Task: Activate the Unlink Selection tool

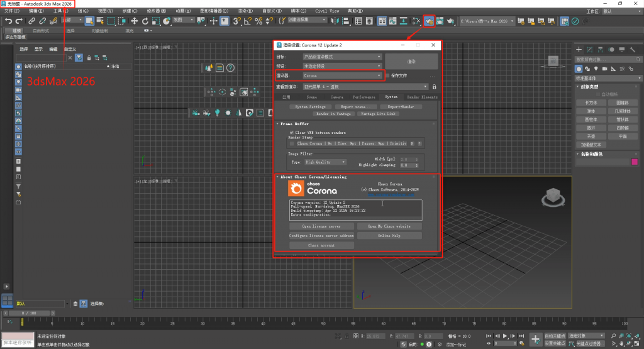Action: 42,21
